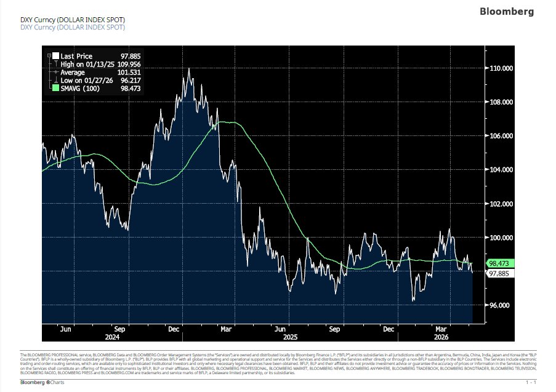Select the Low marker icon in legend

(55, 81)
